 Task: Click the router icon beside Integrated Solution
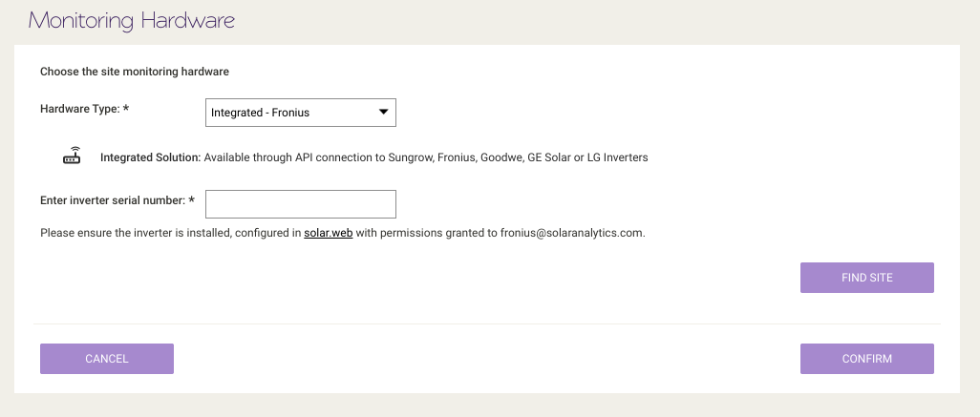pos(72,156)
